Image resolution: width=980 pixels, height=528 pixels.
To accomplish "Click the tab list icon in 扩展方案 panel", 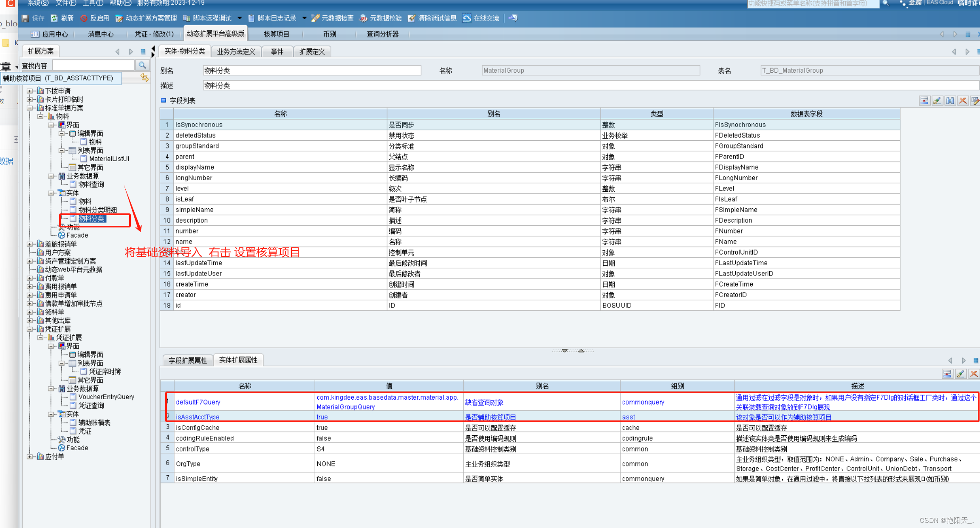I will 143,52.
